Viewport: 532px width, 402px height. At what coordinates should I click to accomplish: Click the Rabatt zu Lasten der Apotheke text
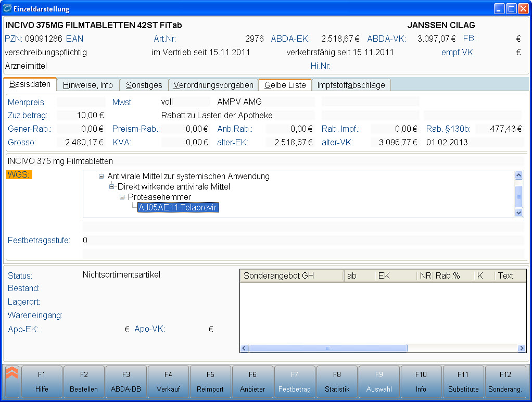click(217, 116)
